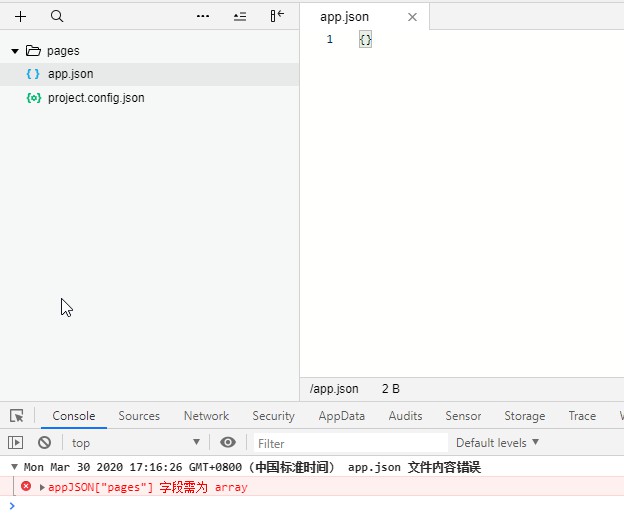Open project.config.json file
Viewport: 624px width, 518px height.
pyautogui.click(x=96, y=98)
